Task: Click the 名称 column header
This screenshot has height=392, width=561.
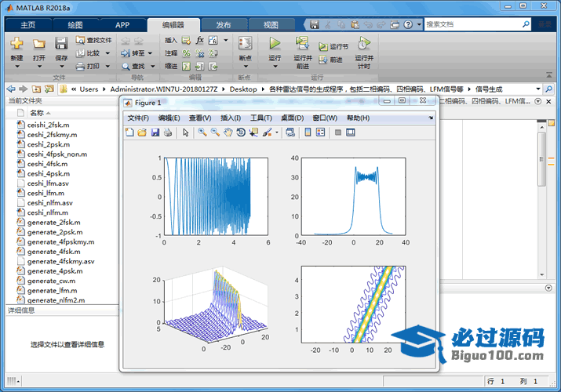Action: (x=37, y=113)
